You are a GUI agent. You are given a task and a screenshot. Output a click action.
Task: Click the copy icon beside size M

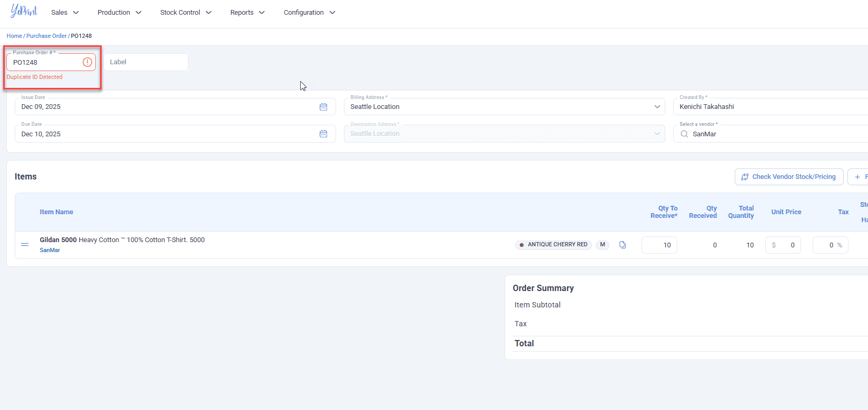pyautogui.click(x=623, y=245)
